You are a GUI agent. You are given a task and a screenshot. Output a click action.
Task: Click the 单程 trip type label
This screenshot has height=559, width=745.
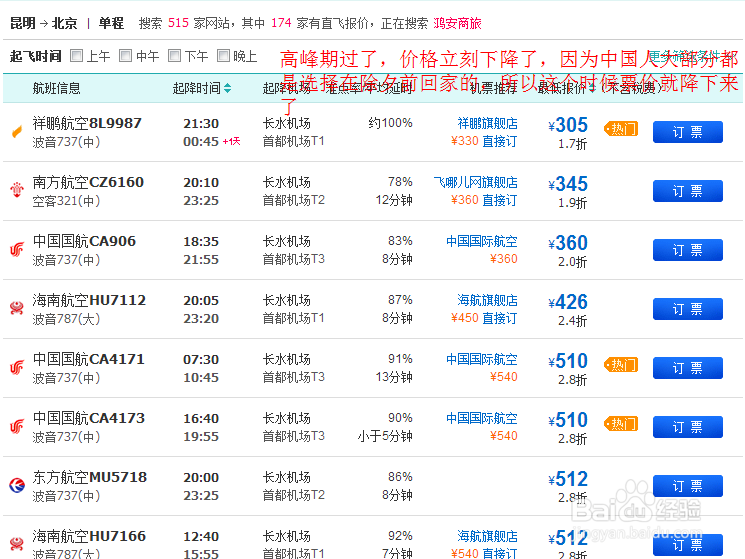coord(111,23)
